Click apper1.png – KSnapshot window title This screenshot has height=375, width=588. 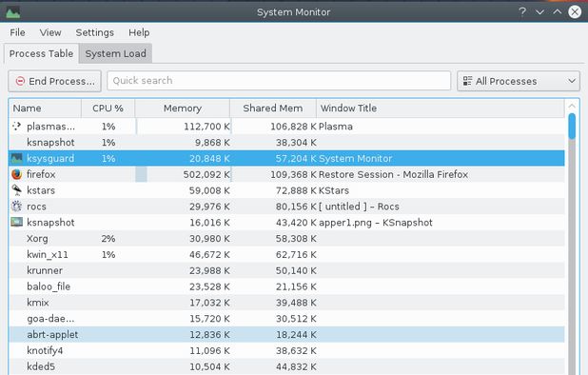(x=376, y=223)
